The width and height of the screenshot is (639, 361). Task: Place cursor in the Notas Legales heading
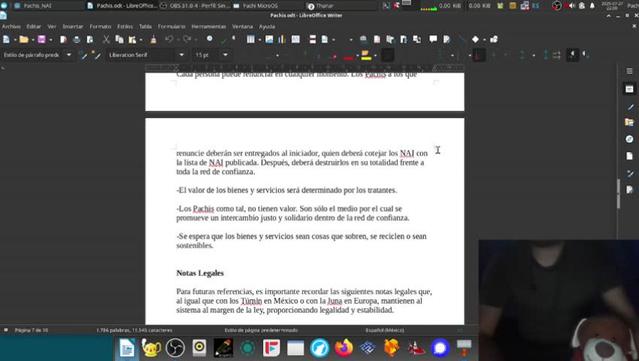200,273
